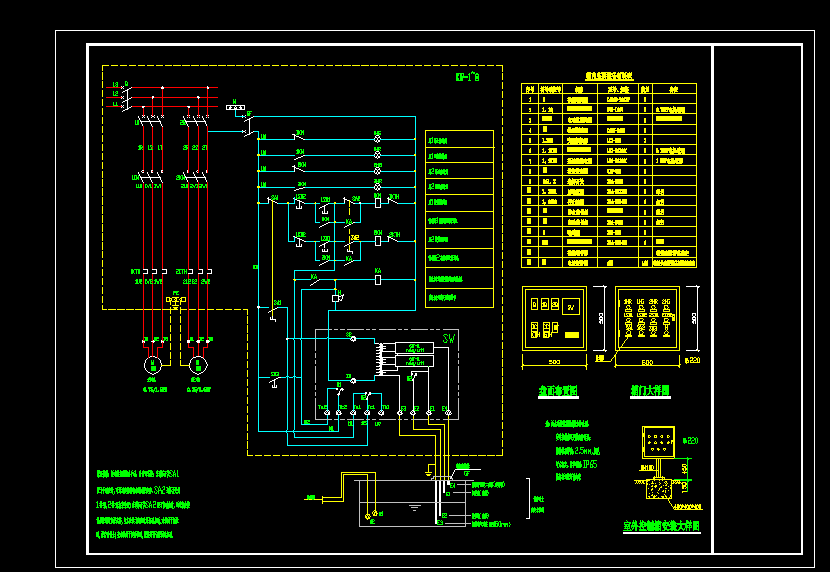The width and height of the screenshot is (830, 572).
Task: Click the 500 dimension under panel layout
Action: pyautogui.click(x=554, y=362)
